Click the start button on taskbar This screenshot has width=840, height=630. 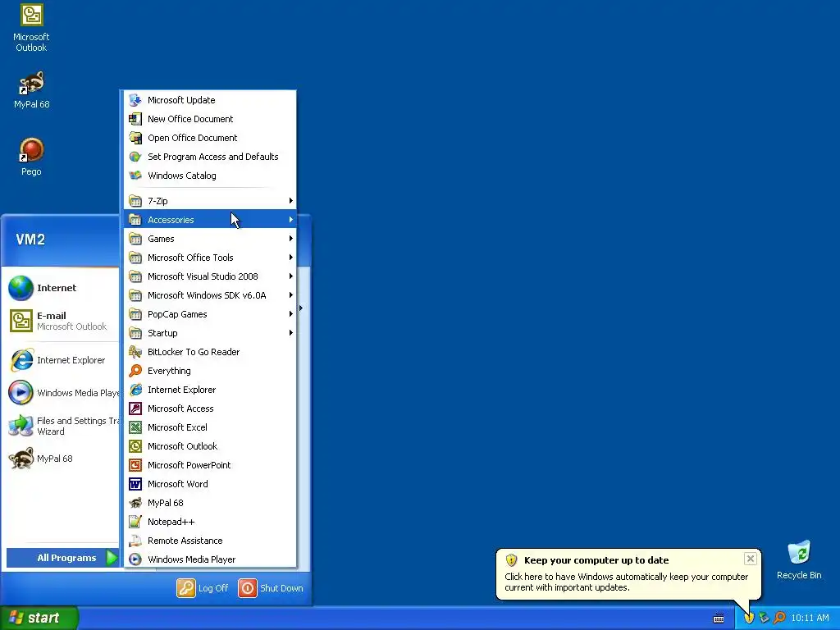point(39,618)
